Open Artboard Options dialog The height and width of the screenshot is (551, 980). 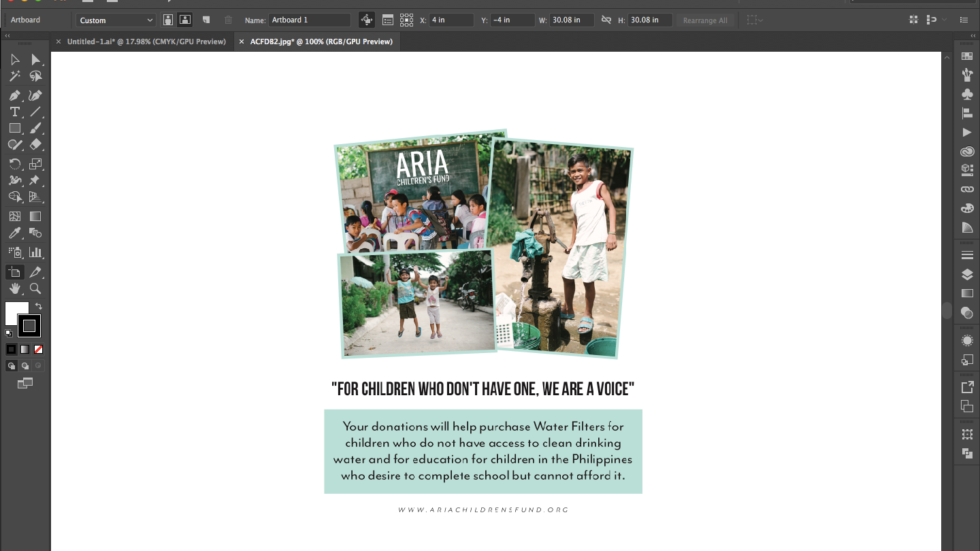(x=387, y=20)
